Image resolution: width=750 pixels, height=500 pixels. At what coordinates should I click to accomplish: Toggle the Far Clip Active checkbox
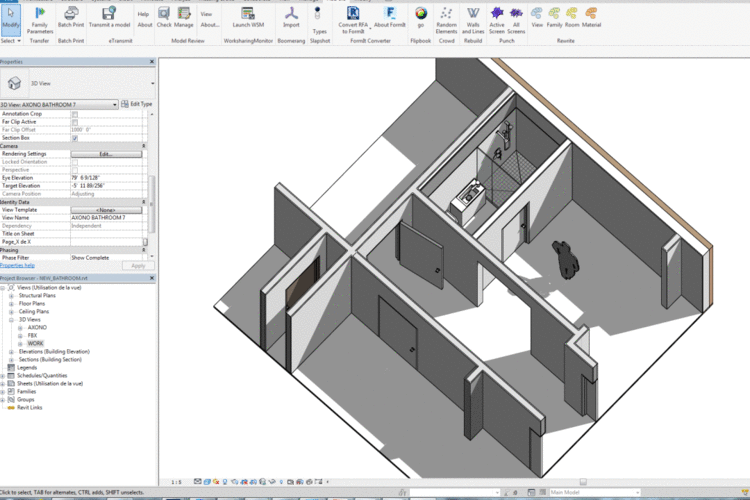coord(75,122)
